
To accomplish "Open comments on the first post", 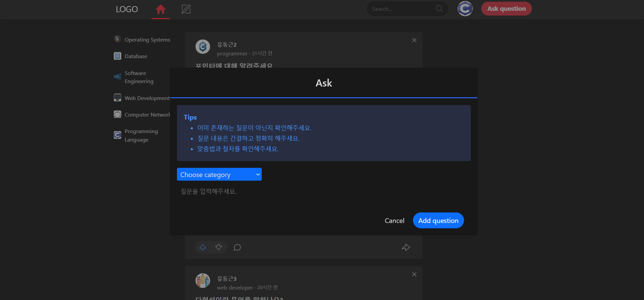I will tap(237, 247).
